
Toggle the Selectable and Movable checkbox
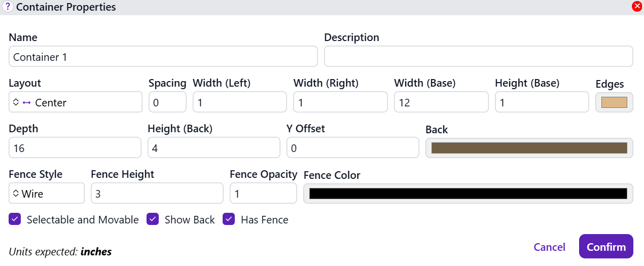coord(15,219)
